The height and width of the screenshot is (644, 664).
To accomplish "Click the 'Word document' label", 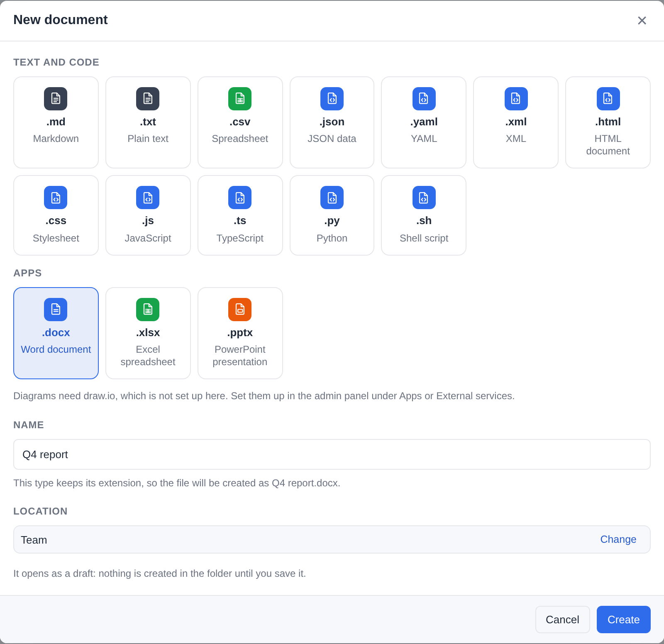I will point(56,349).
